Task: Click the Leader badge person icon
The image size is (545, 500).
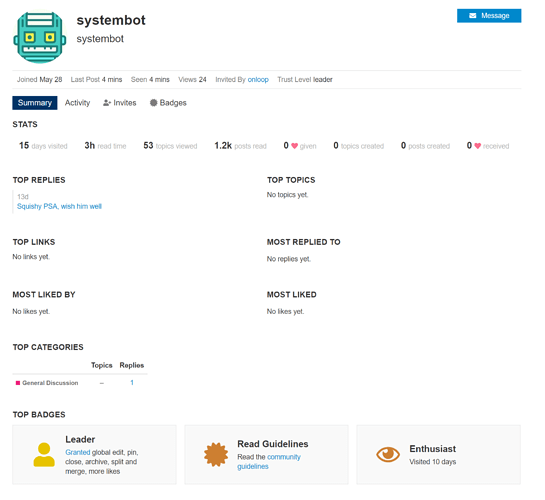Action: coord(44,454)
